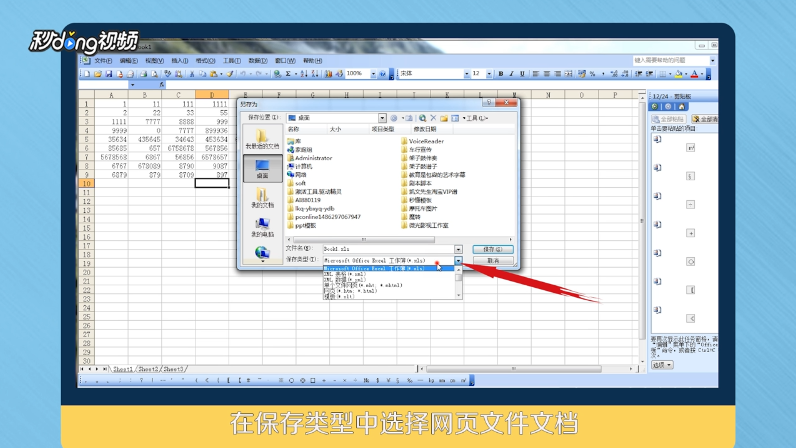Click the Print icon in standard toolbar
Viewport: 796px width, 448px height.
(x=143, y=74)
